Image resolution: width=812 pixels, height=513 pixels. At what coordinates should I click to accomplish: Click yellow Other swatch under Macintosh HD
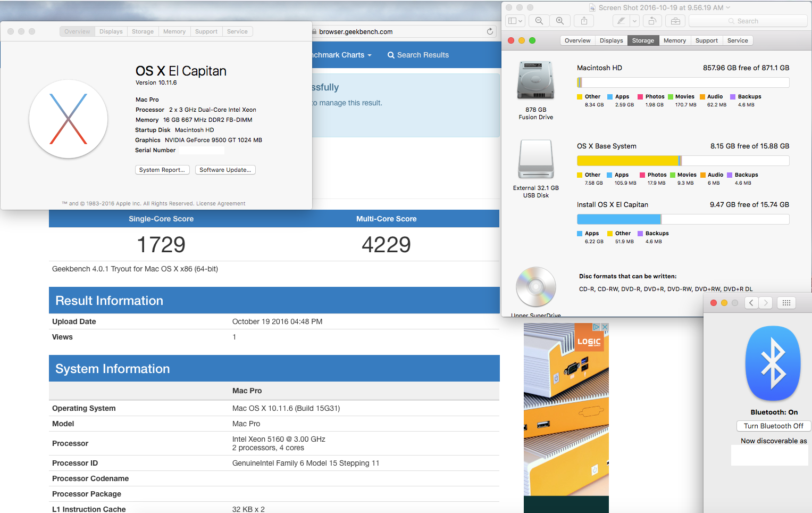tap(580, 97)
